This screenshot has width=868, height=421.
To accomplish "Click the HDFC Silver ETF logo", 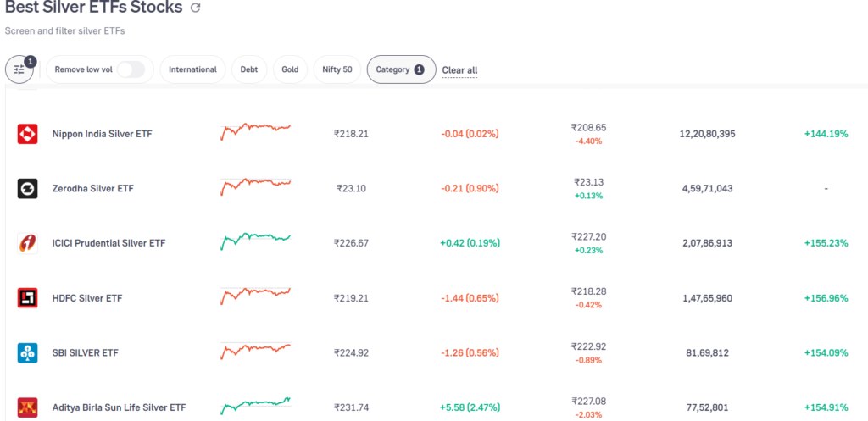I will (27, 298).
